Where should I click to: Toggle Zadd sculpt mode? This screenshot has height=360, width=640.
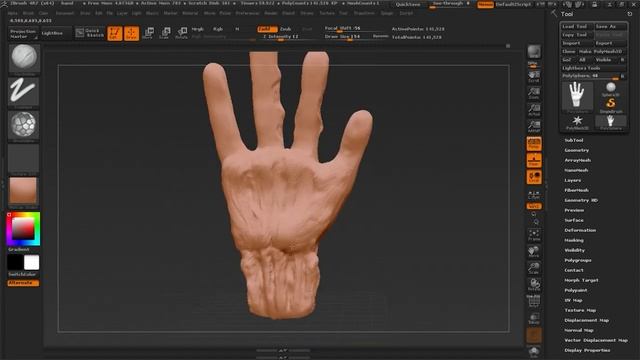(x=267, y=29)
